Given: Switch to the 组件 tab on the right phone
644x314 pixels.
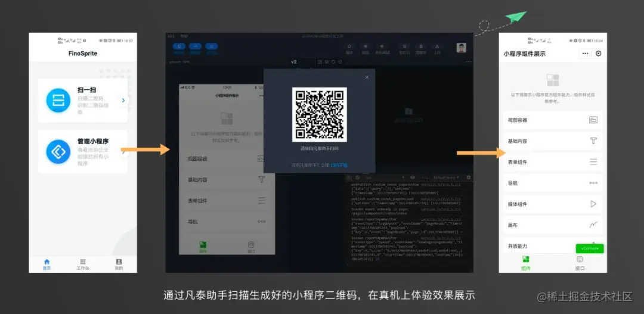Looking at the screenshot, I should coord(526,263).
